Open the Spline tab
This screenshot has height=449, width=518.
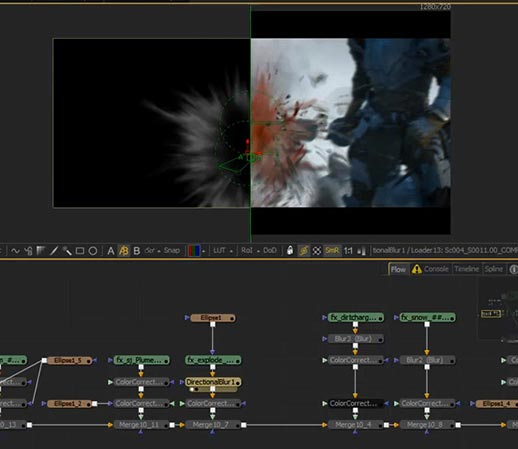pos(494,269)
